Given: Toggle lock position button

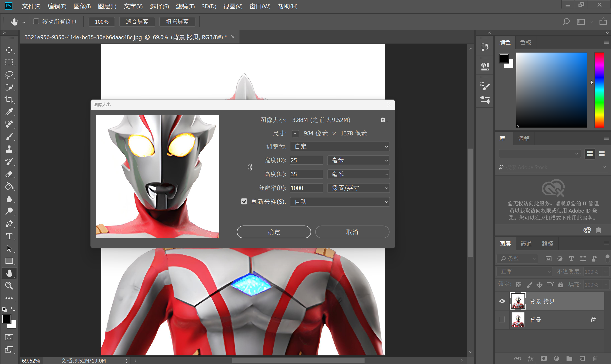Looking at the screenshot, I should tap(539, 284).
